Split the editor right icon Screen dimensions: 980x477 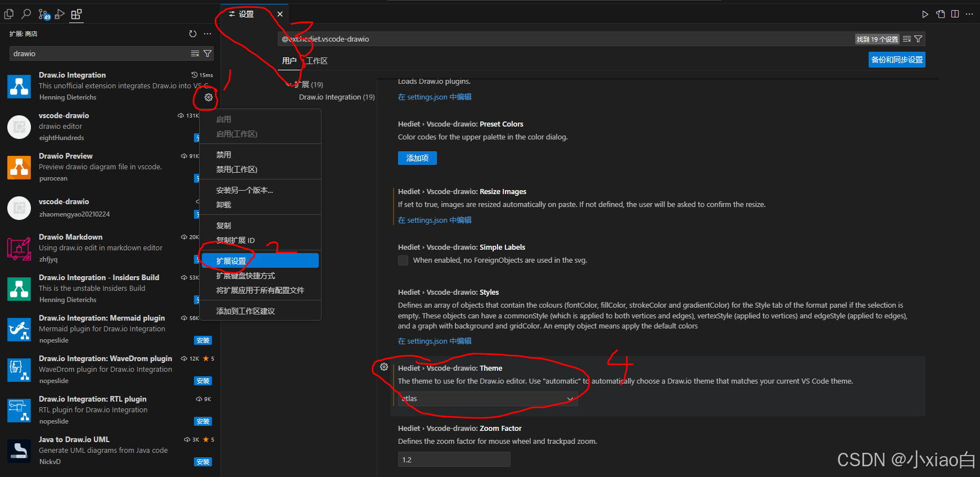point(955,14)
